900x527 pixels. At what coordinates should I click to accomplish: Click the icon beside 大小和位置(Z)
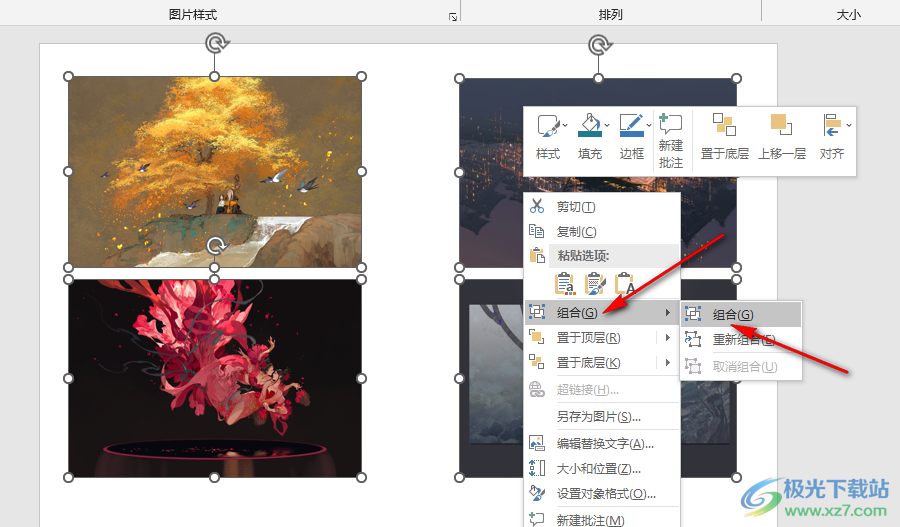coord(537,468)
